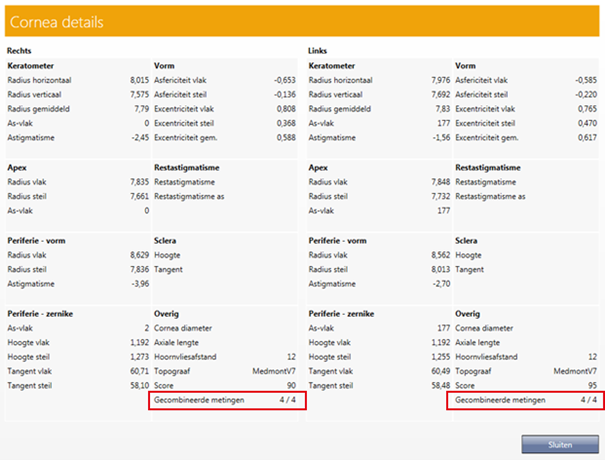Select left eye Astigmatisme value -1,56
Image resolution: width=605 pixels, height=460 pixels.
coord(438,138)
